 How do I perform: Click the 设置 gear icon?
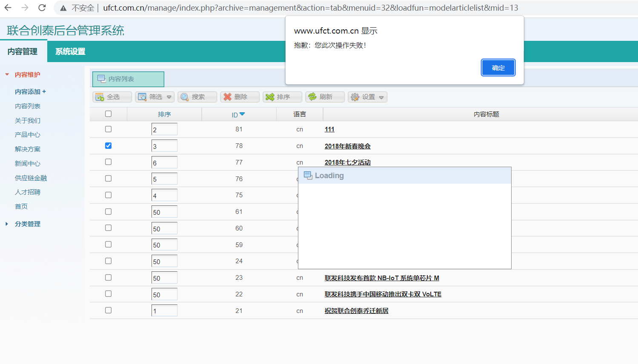coord(355,97)
